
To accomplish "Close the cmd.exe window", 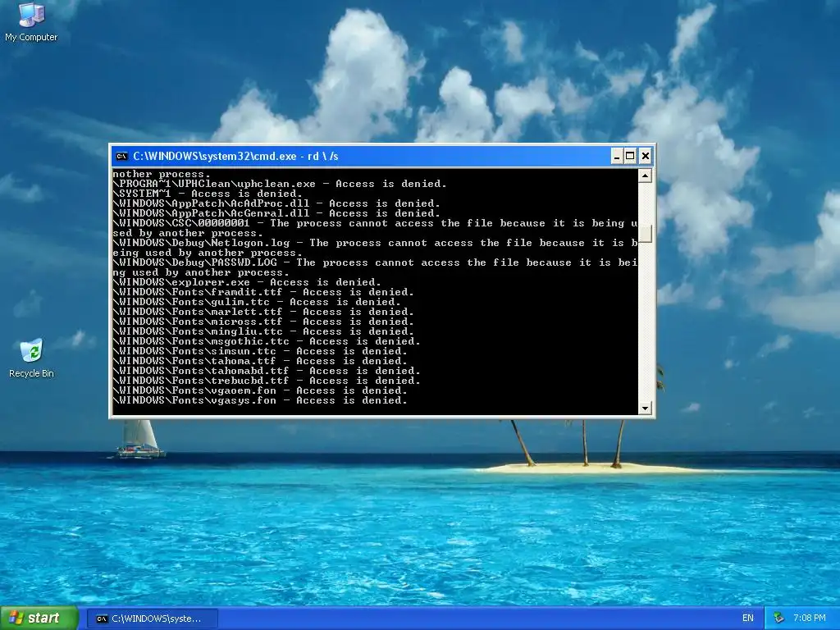I will [x=646, y=157].
